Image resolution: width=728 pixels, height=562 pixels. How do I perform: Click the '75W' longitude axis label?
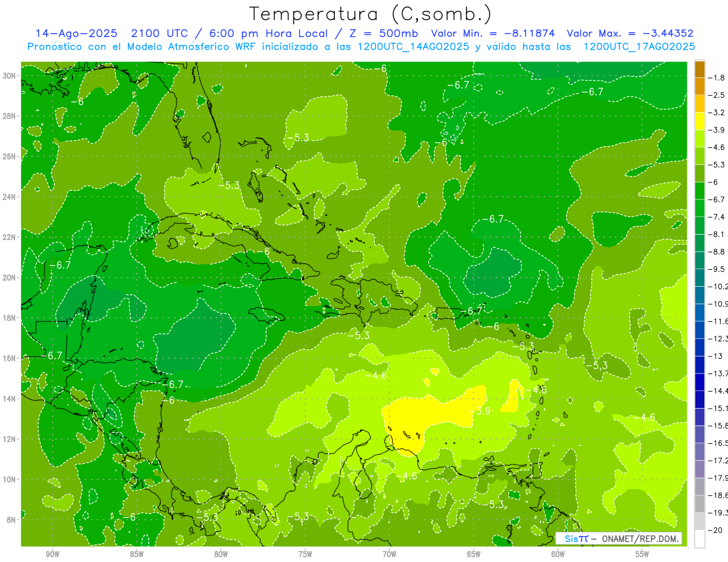(305, 554)
